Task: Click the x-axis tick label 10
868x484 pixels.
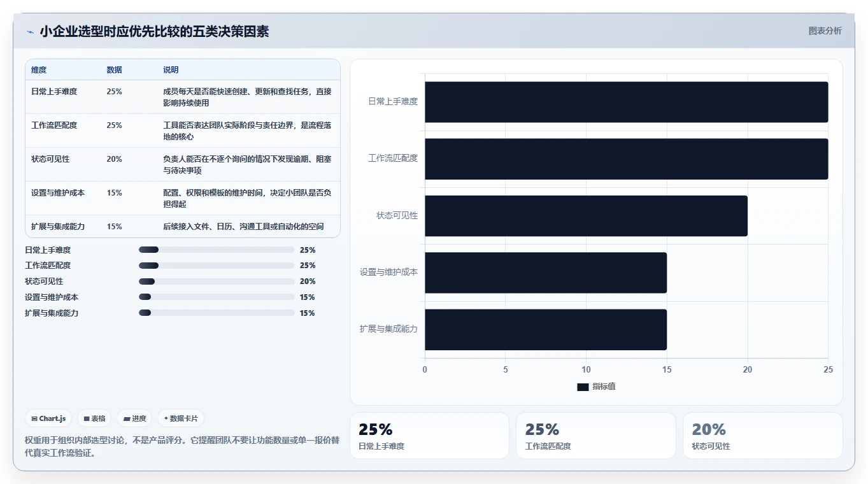Action: (586, 370)
